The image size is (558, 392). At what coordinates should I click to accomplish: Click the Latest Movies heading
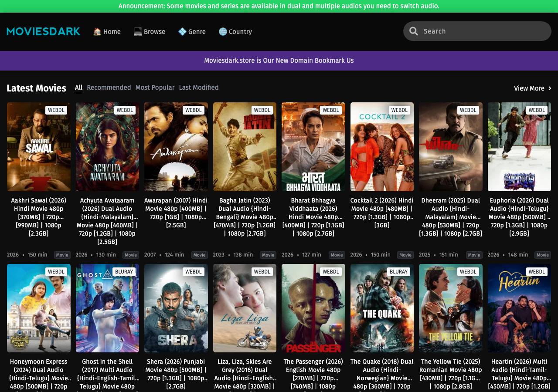[36, 88]
